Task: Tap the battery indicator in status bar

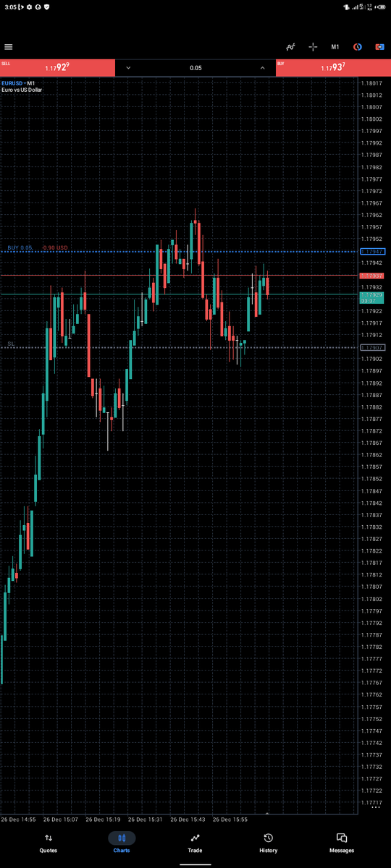Action: coord(381,6)
